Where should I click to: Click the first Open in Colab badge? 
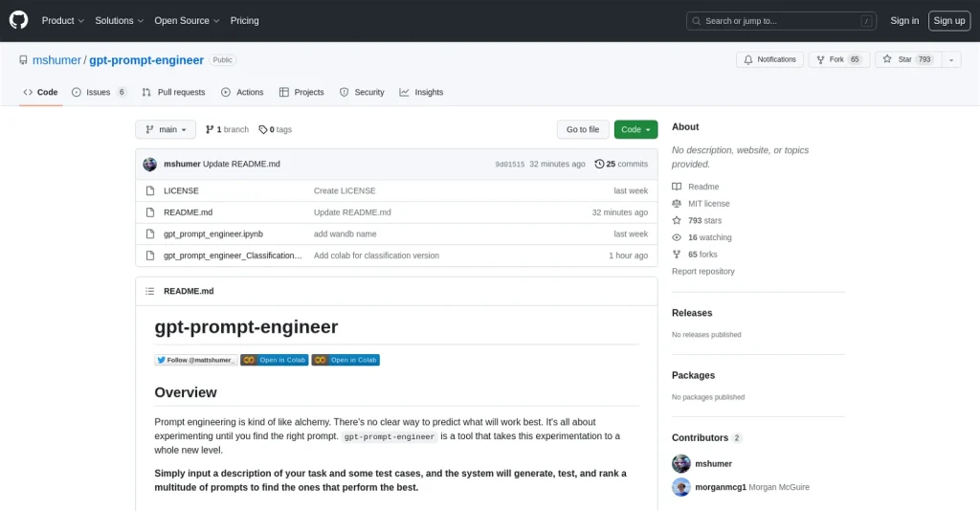pyautogui.click(x=274, y=360)
